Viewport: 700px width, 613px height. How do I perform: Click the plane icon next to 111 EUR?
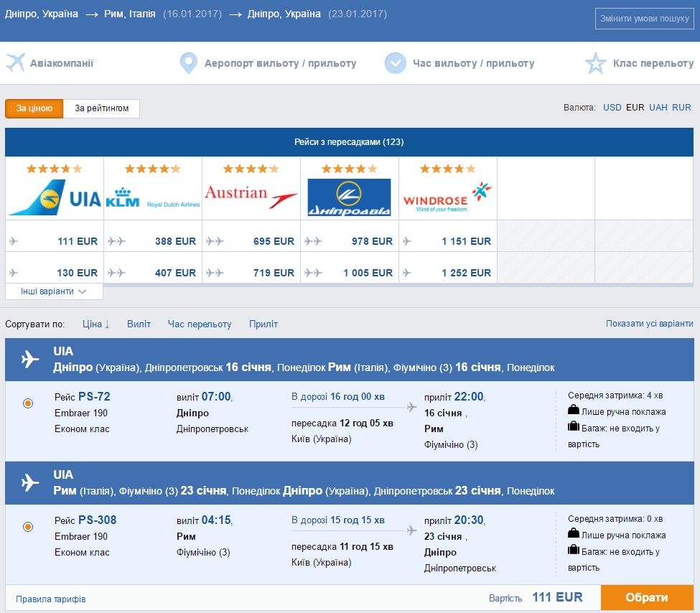point(14,241)
